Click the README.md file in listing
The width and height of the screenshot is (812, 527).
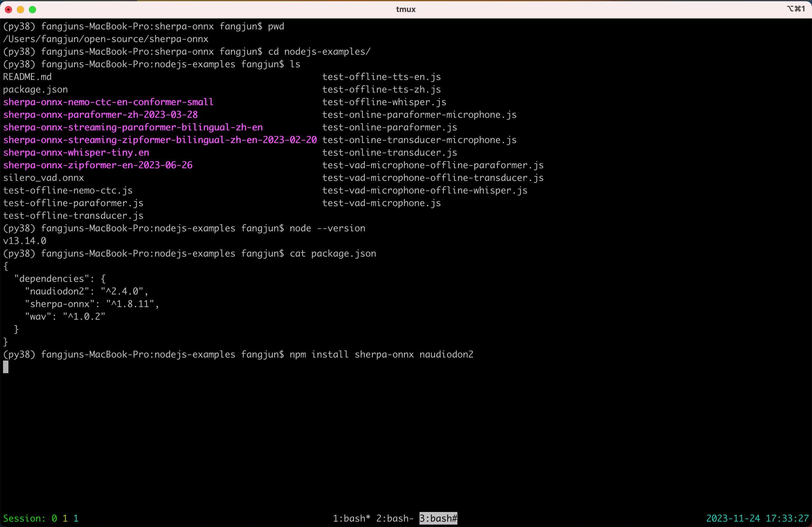pyautogui.click(x=27, y=77)
